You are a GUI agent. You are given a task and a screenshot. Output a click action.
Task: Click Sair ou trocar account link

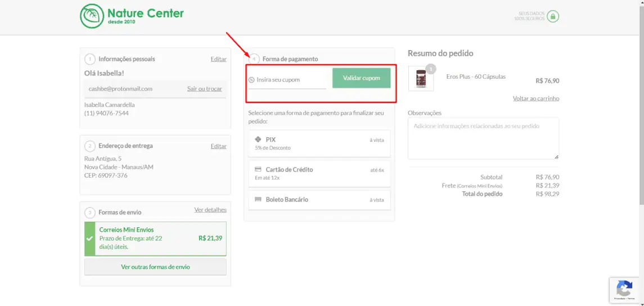coord(205,89)
